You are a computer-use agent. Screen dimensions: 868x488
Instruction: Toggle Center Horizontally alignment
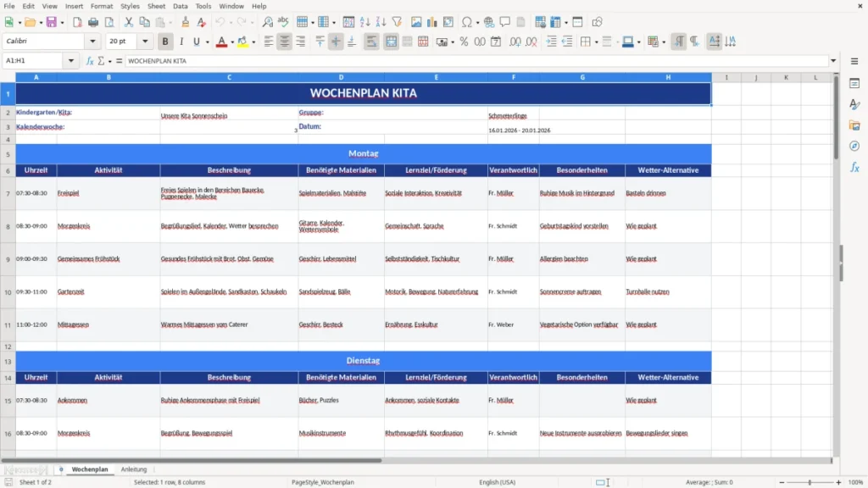point(285,42)
